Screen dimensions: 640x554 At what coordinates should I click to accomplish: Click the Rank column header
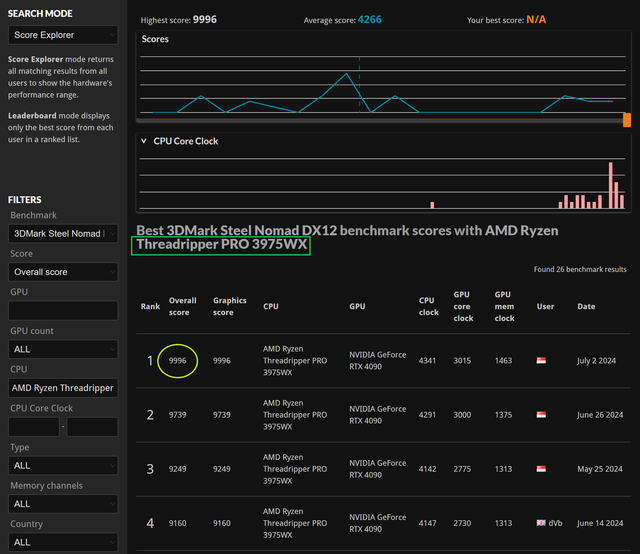tap(150, 306)
